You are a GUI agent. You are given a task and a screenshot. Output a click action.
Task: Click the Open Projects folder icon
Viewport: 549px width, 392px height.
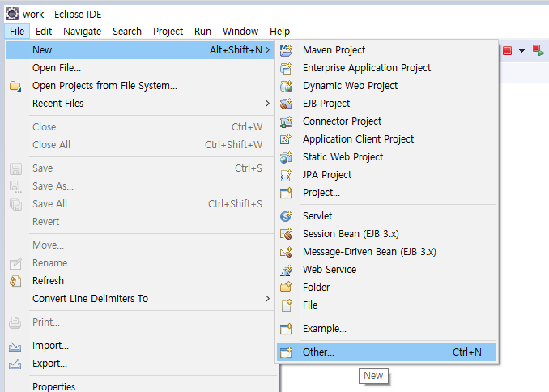click(15, 86)
